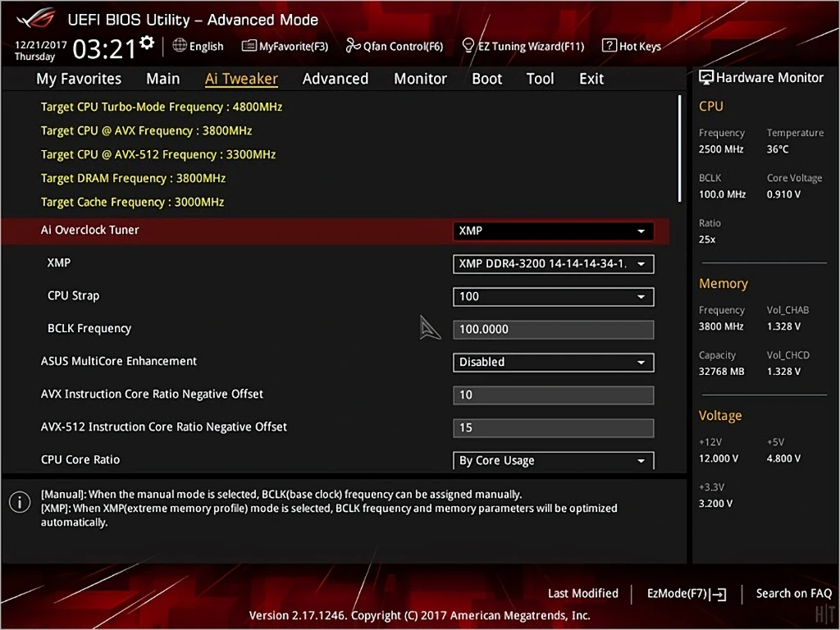The width and height of the screenshot is (840, 630).
Task: Click Target CPU Turbo-Mode Frequency text
Action: tap(162, 107)
